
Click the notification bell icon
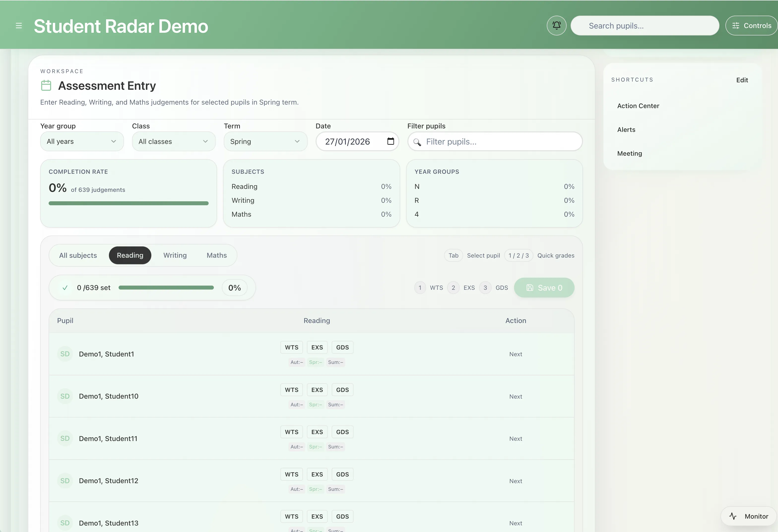pyautogui.click(x=556, y=25)
